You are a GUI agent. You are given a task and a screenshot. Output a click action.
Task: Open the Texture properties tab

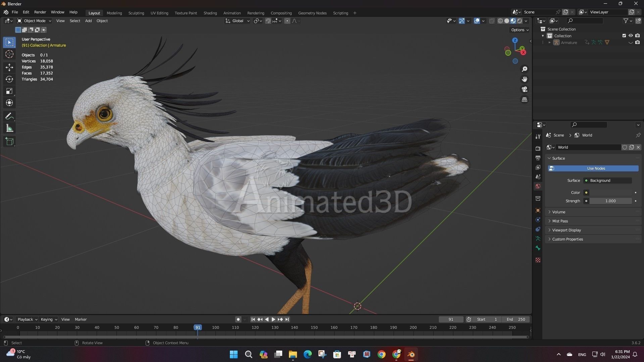point(538,260)
